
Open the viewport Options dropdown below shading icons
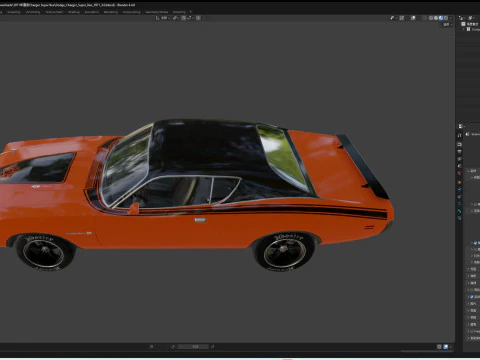coord(448,25)
